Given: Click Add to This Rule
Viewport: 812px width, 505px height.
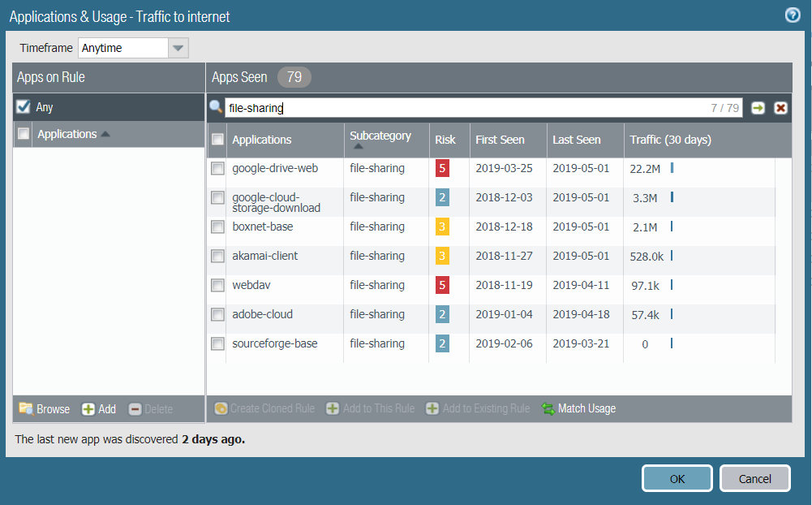Looking at the screenshot, I should [x=370, y=408].
